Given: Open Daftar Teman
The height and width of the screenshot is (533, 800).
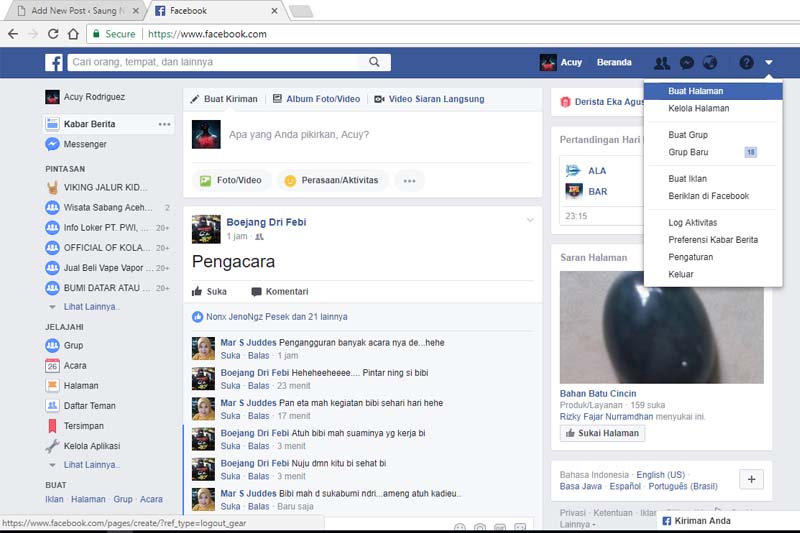Looking at the screenshot, I should point(89,406).
